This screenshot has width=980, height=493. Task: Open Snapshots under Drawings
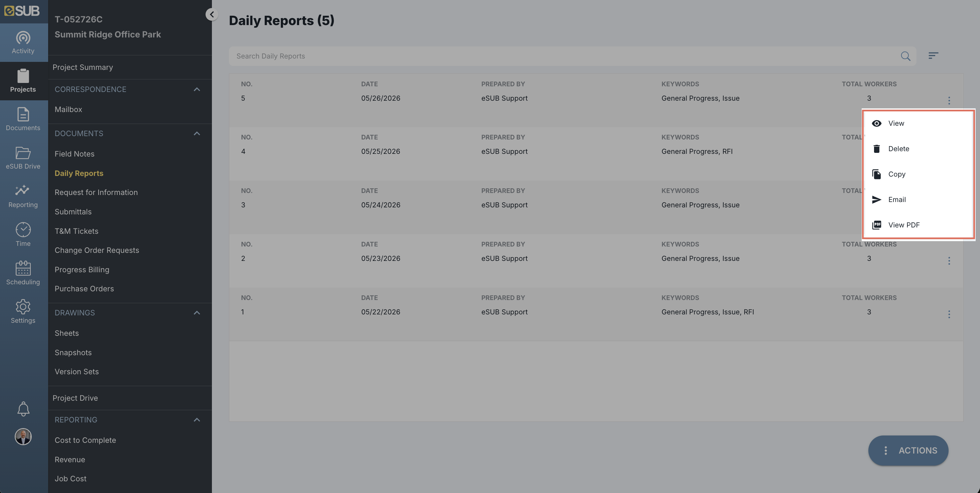click(x=73, y=353)
